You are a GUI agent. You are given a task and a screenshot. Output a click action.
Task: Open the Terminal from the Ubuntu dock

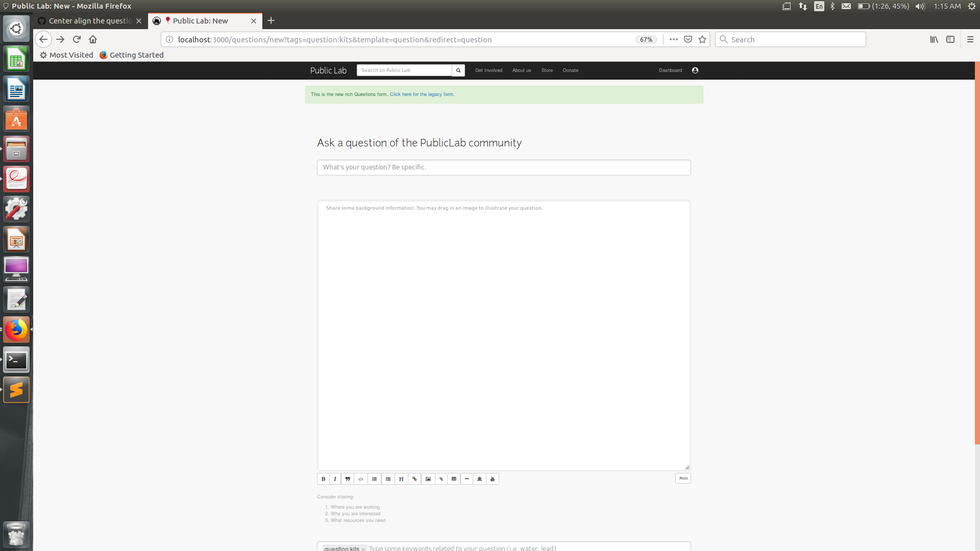click(x=16, y=361)
